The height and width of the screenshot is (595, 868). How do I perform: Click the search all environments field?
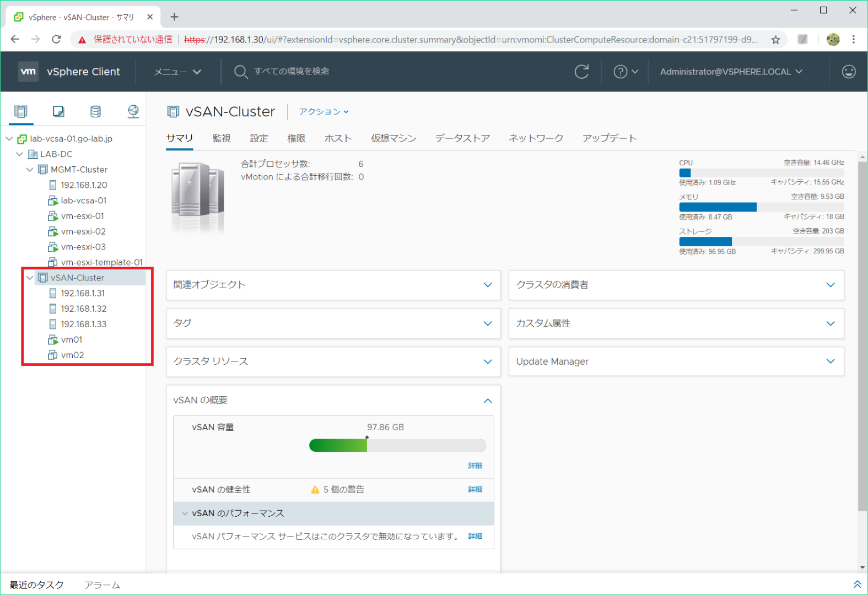(292, 71)
